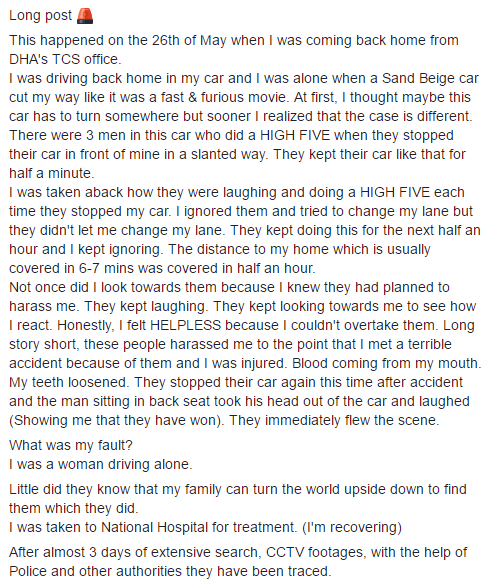Click 'I was a woman driving alone.'
This screenshot has width=487, height=584.
[x=101, y=464]
